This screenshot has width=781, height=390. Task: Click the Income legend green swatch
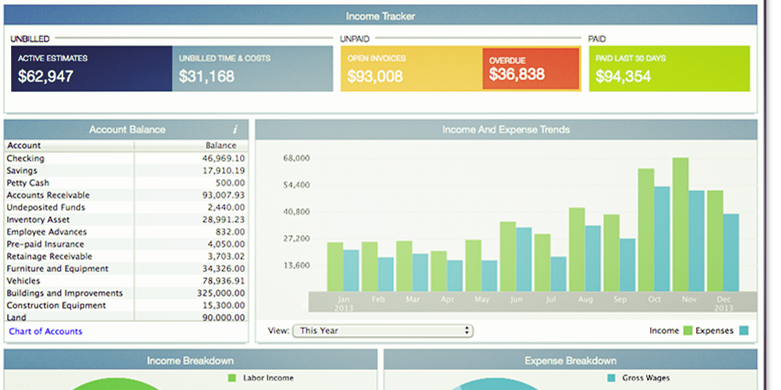pos(688,331)
